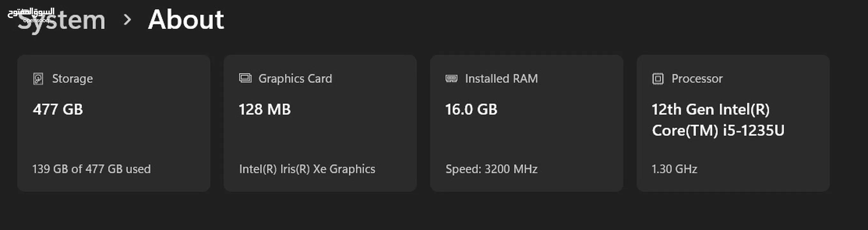
Task: Click the Speed: 3200 MHz text
Action: click(x=491, y=169)
